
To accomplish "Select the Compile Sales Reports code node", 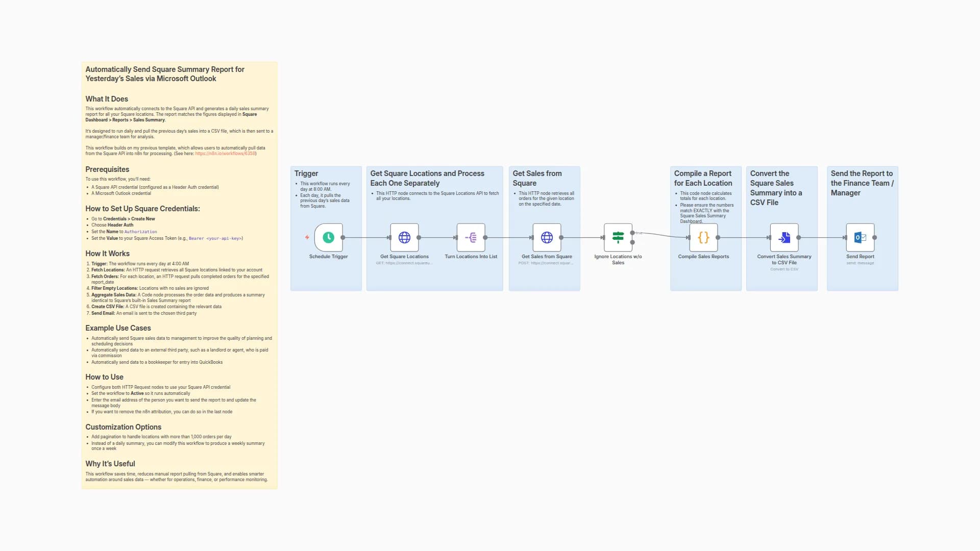I will point(704,237).
